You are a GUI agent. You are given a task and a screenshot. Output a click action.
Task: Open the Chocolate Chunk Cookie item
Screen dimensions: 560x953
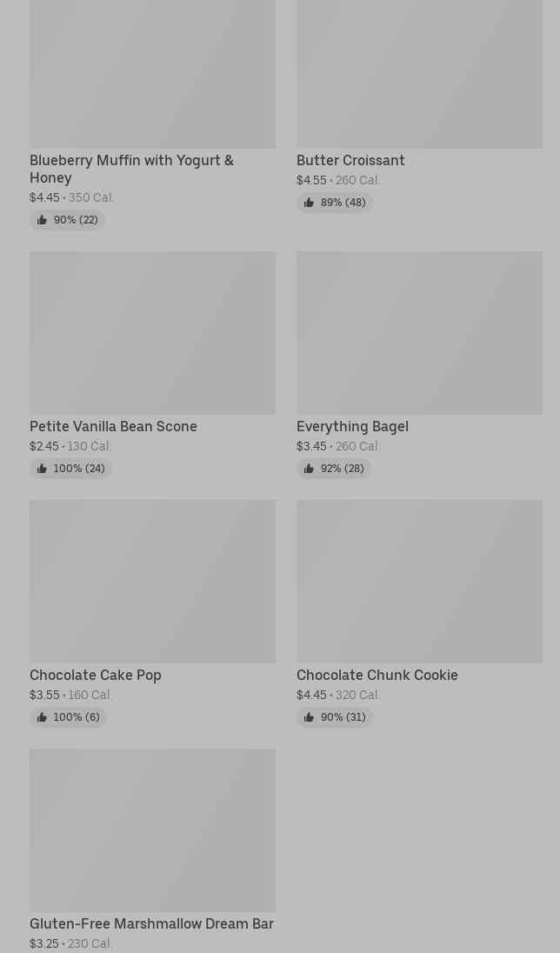pos(377,675)
